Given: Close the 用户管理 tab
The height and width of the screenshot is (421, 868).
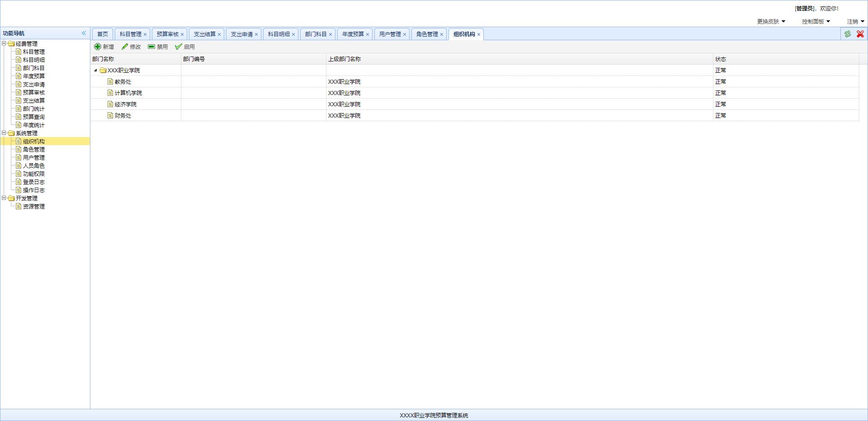Looking at the screenshot, I should 405,34.
